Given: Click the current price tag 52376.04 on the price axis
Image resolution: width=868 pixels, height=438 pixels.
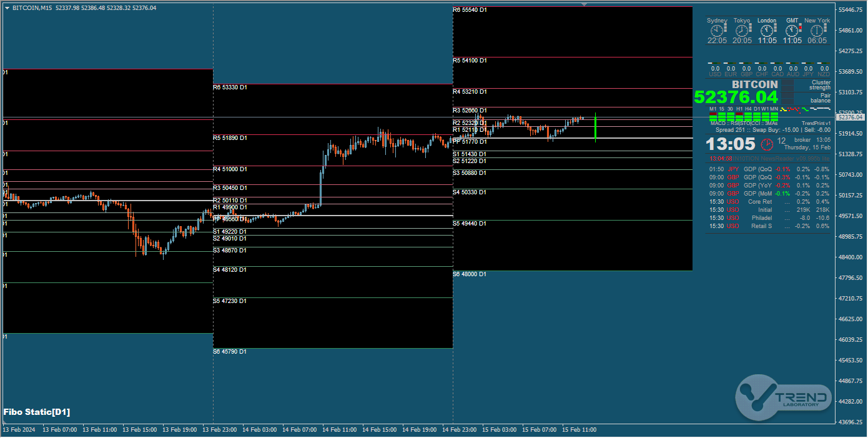Looking at the screenshot, I should point(851,117).
